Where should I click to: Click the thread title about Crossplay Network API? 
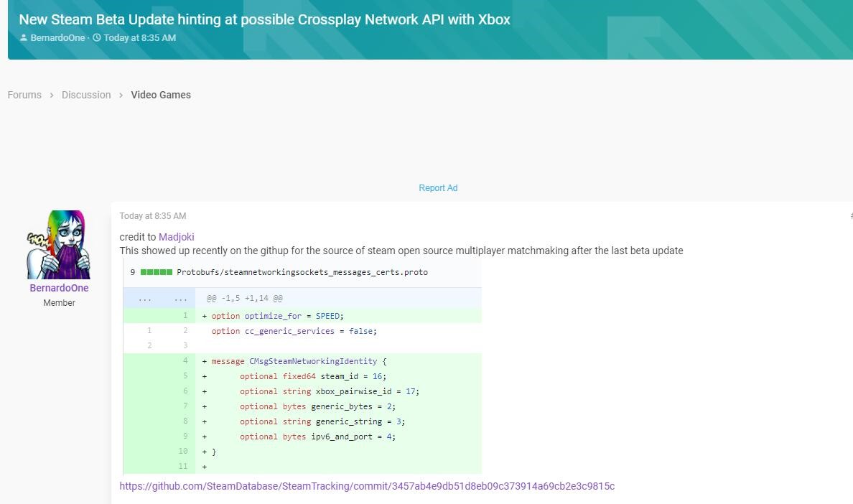tap(264, 19)
